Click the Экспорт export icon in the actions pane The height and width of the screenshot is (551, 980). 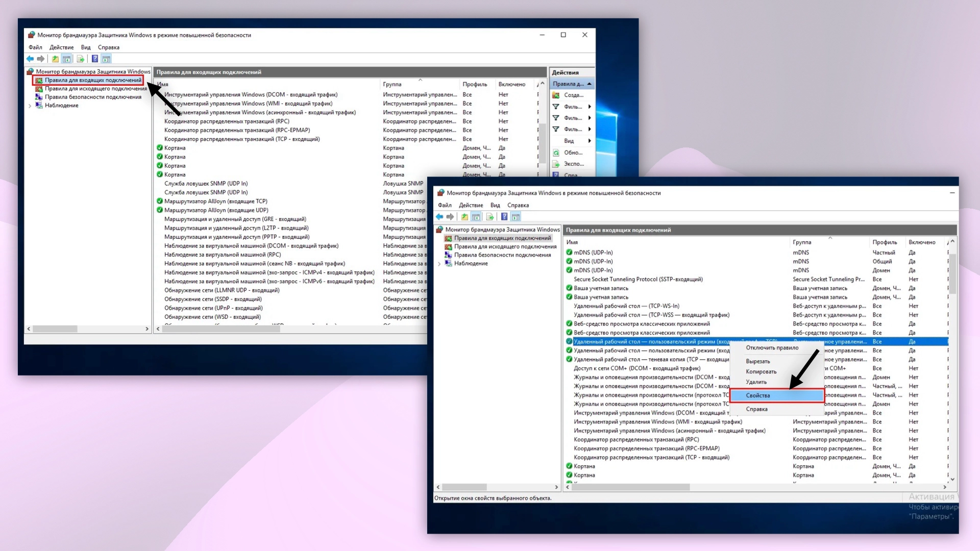pos(556,164)
